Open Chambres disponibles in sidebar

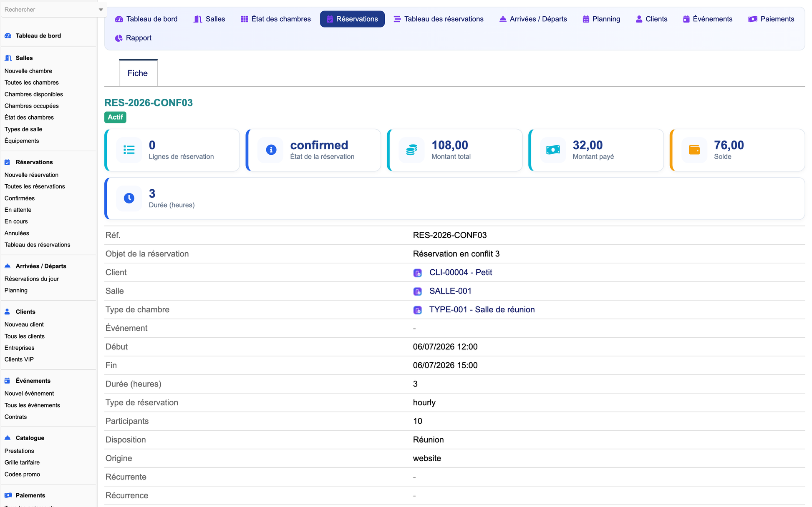tap(34, 94)
